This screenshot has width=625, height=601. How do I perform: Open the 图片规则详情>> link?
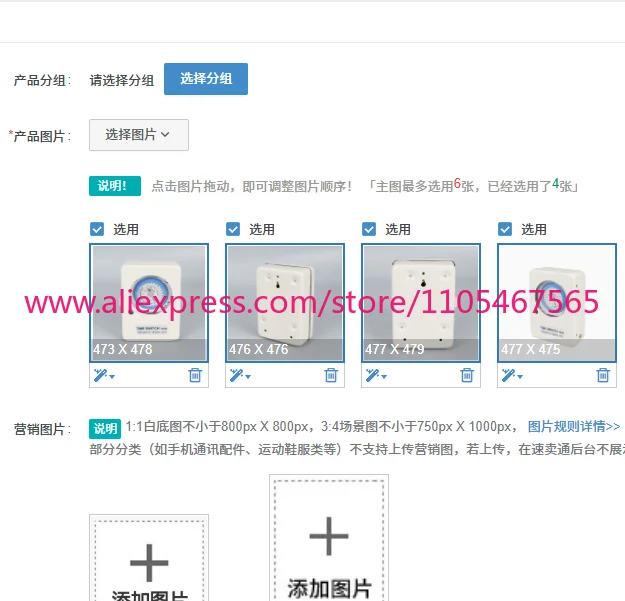(574, 427)
